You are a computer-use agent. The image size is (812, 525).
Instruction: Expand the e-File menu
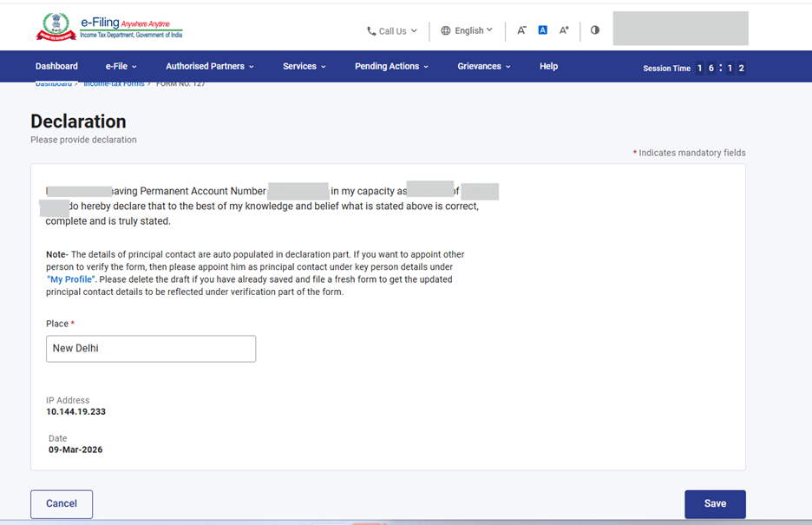(121, 66)
